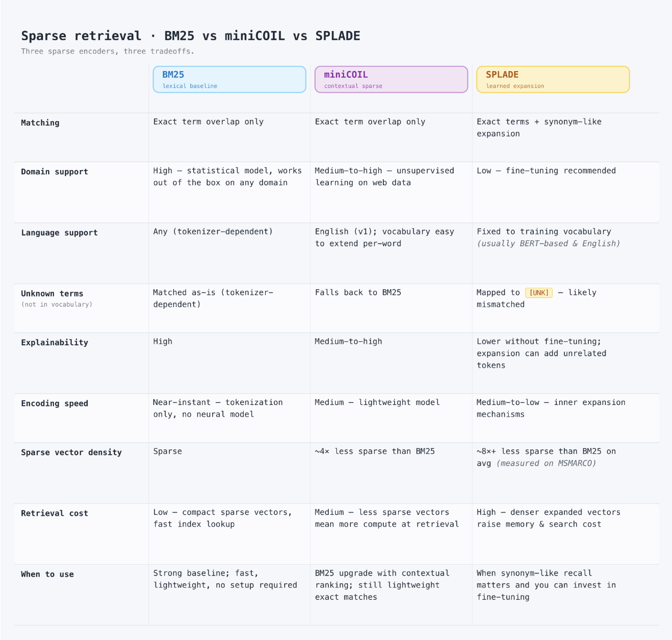Click the 'Low — fine-tuning recommended' cell
This screenshot has height=640, width=672.
(546, 171)
